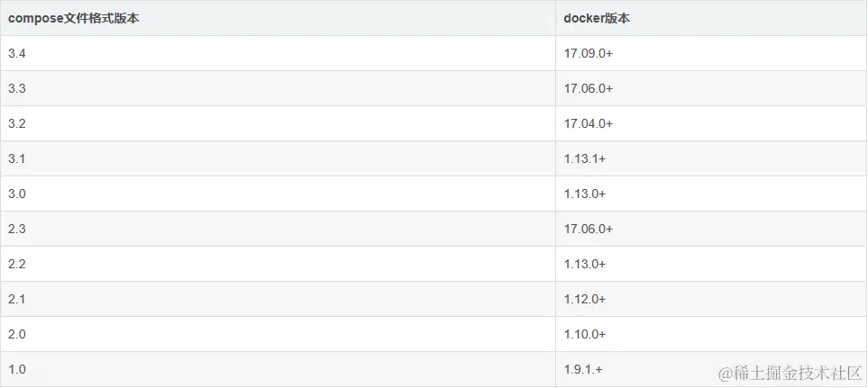Click 1.13.0+ in the 3.0 row
The height and width of the screenshot is (388, 868).
coord(711,194)
